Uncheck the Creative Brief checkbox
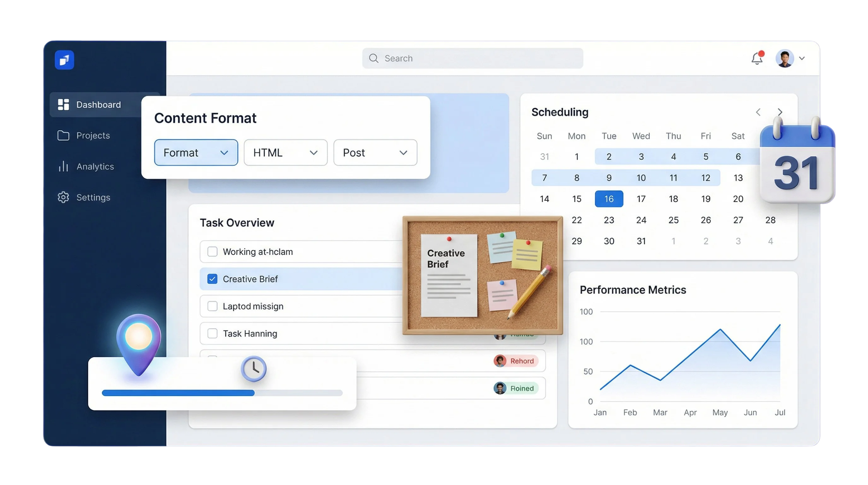The height and width of the screenshot is (485, 868). (212, 279)
